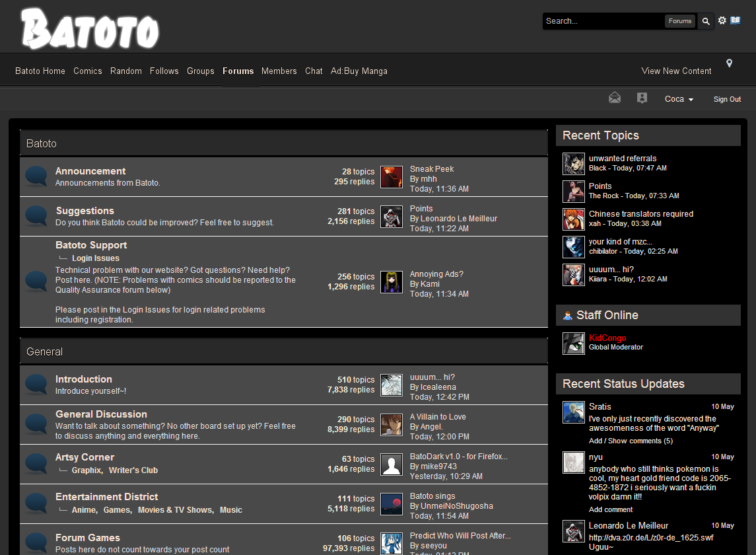
Task: Open the Writer's Club subforum
Action: pos(133,470)
